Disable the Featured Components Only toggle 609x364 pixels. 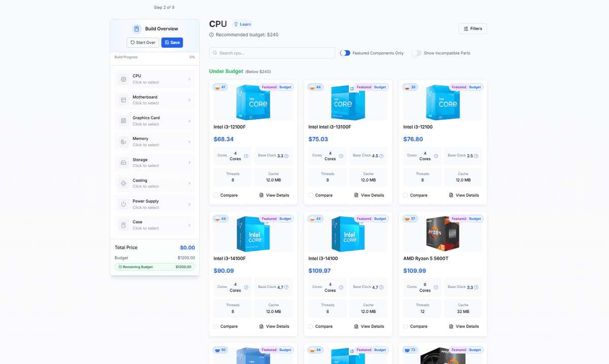point(345,53)
